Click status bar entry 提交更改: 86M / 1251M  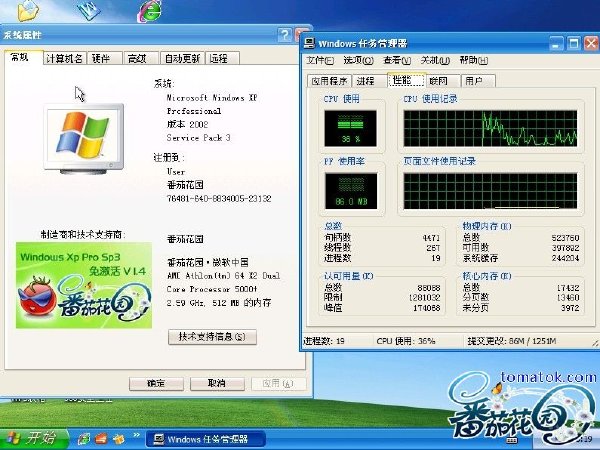coord(512,341)
